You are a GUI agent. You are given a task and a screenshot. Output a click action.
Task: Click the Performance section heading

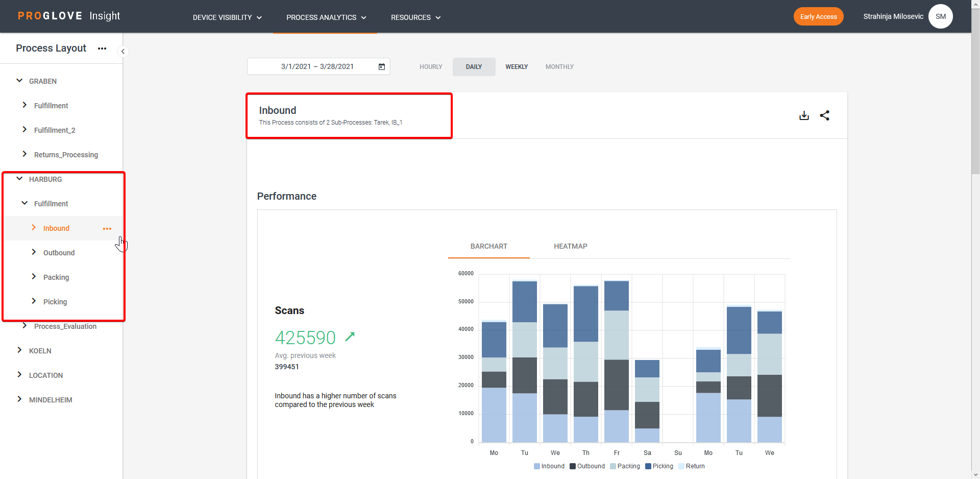pyautogui.click(x=286, y=196)
